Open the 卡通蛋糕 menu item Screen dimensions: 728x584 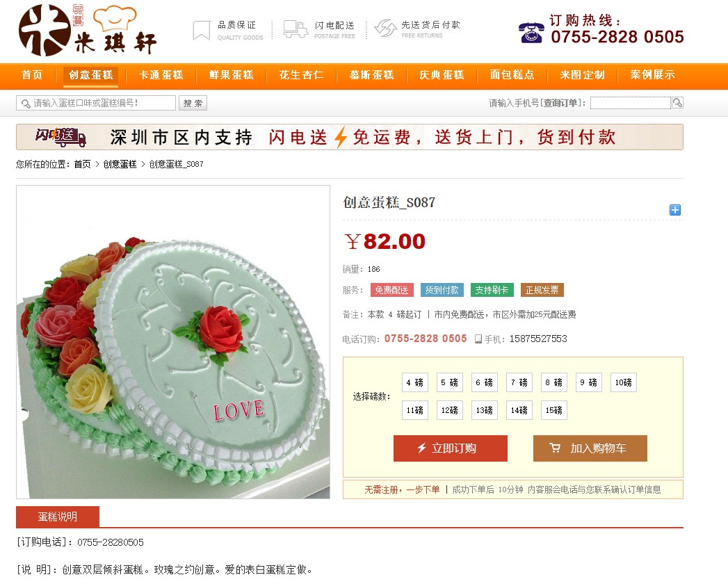(x=161, y=75)
